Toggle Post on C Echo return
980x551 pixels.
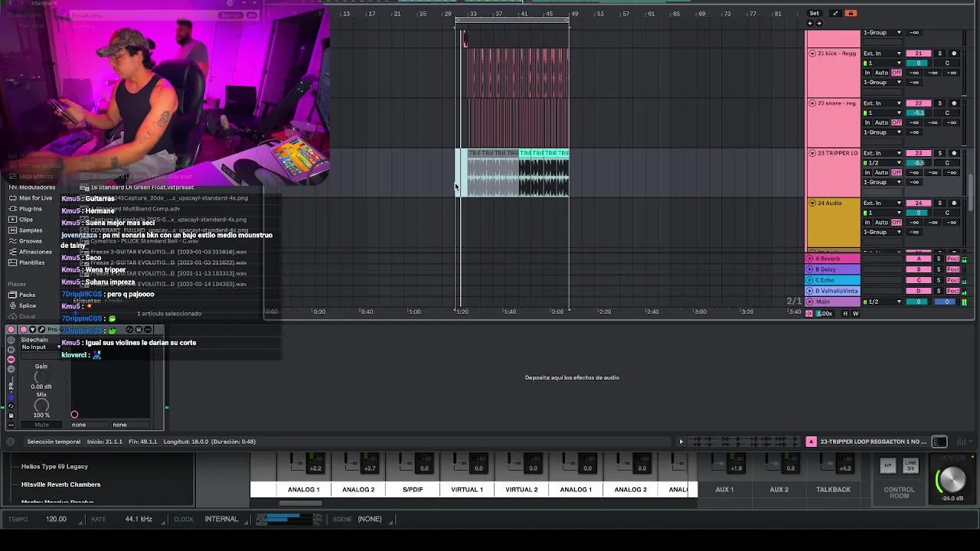[953, 280]
